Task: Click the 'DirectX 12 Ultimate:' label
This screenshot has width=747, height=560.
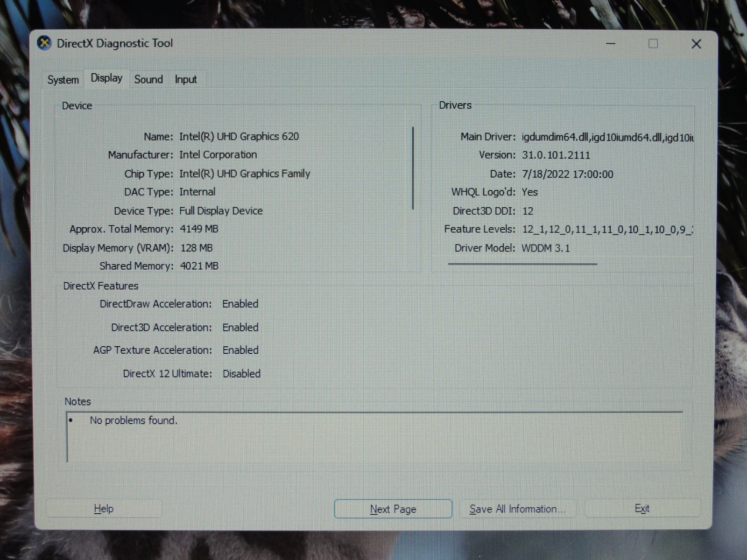Action: coord(168,374)
